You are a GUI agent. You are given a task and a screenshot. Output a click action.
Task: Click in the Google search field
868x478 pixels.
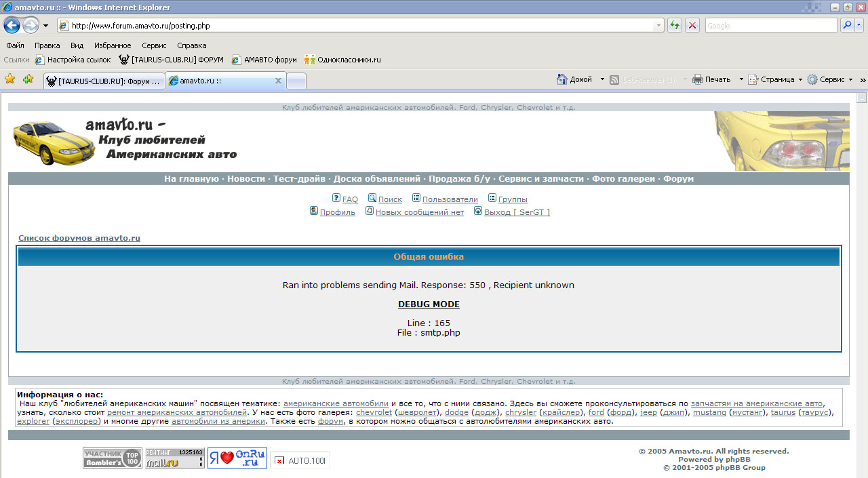pyautogui.click(x=770, y=25)
